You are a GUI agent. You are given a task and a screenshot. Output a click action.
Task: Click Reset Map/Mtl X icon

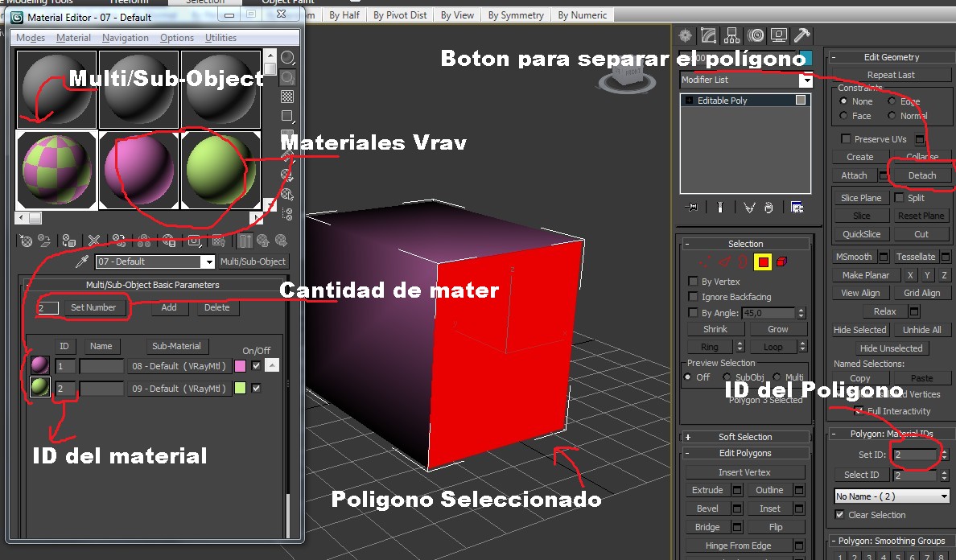coord(94,241)
